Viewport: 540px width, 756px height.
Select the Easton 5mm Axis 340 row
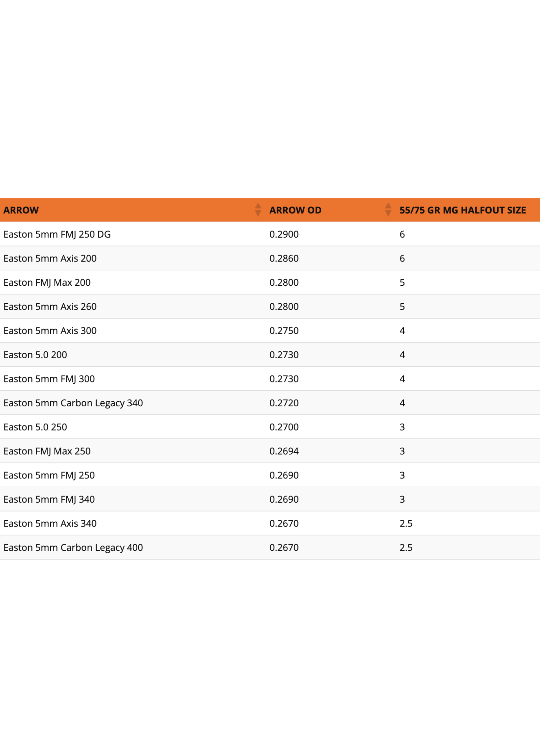(x=50, y=524)
